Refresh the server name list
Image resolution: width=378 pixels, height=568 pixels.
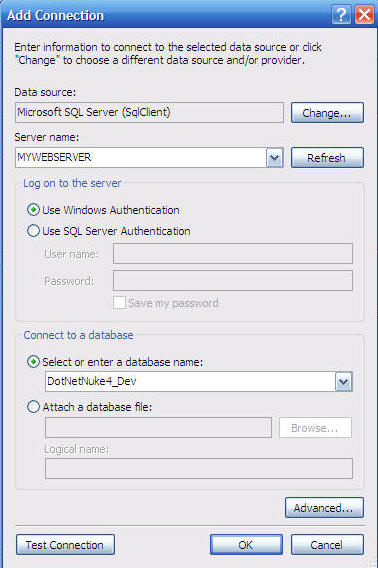click(327, 158)
